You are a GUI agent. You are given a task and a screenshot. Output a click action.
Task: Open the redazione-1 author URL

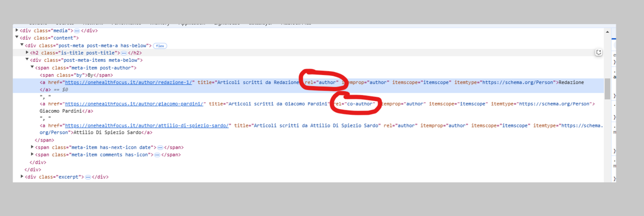tap(128, 82)
